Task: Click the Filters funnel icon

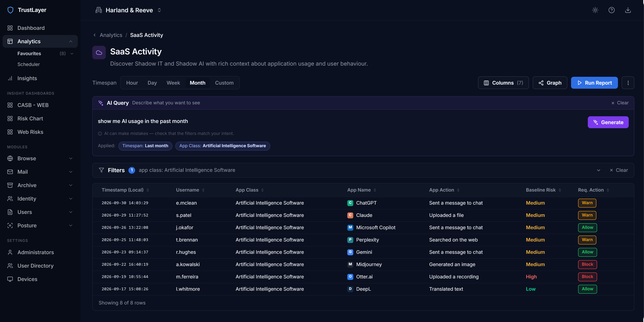Action: (x=101, y=170)
